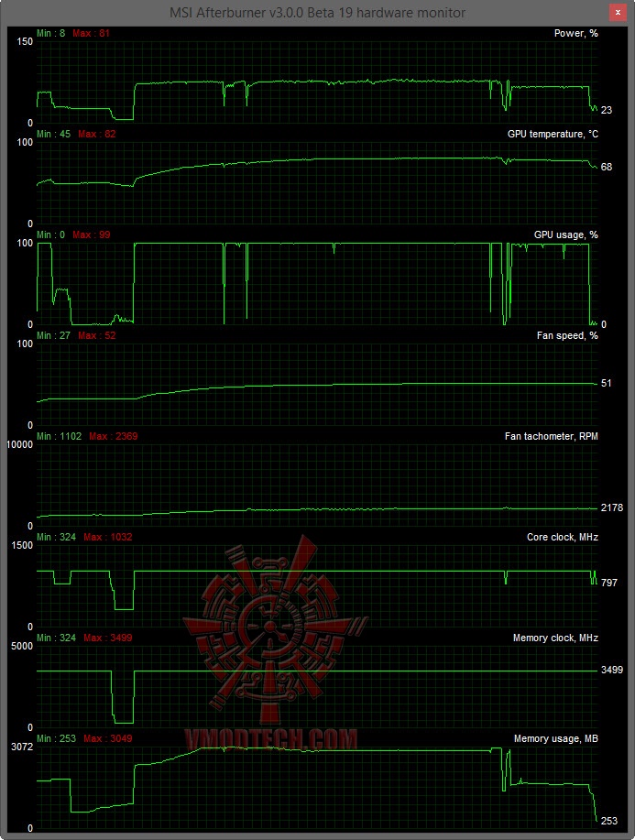Screen dimensions: 635x840
Task: Close the hardware monitor window
Action: [618, 12]
